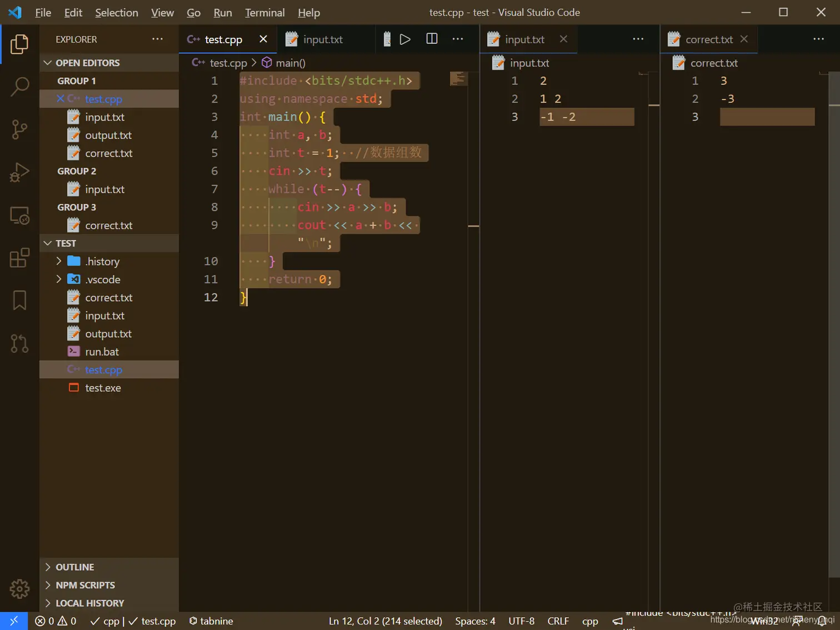Screen dimensions: 840x630
Task: Click the battery-shaped icon in editor toolbar
Action: click(387, 39)
